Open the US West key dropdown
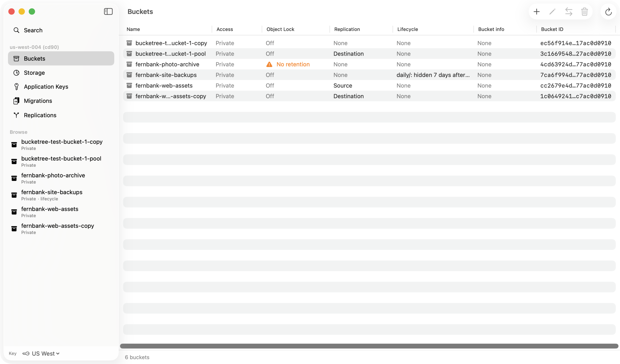620x364 pixels. click(x=41, y=353)
